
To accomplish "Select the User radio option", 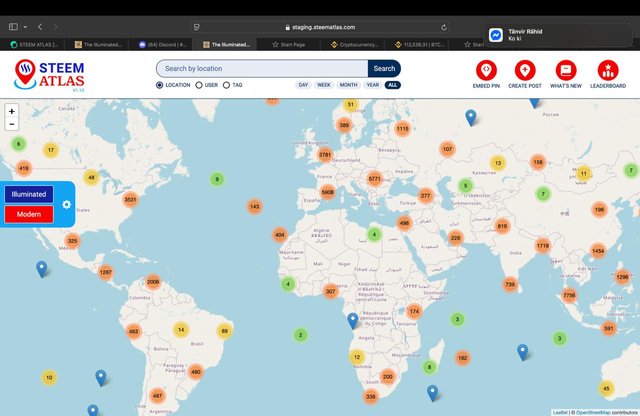I will 199,85.
